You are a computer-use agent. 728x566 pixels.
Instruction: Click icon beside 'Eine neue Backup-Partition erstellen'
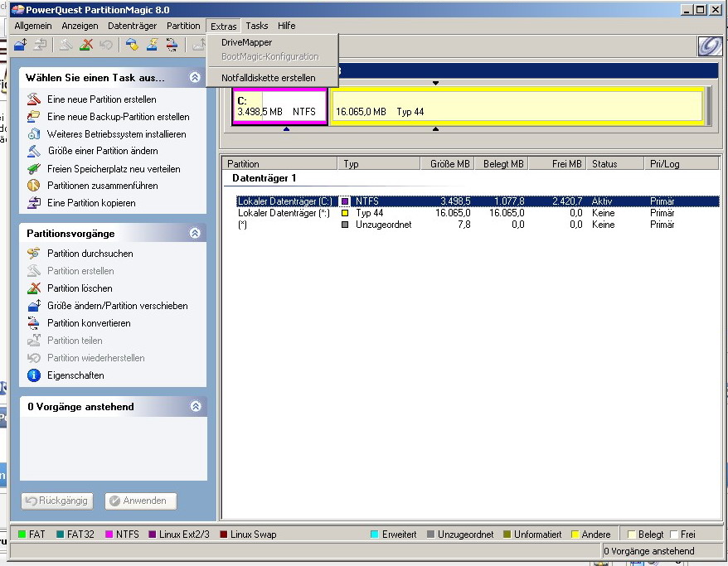tap(34, 117)
